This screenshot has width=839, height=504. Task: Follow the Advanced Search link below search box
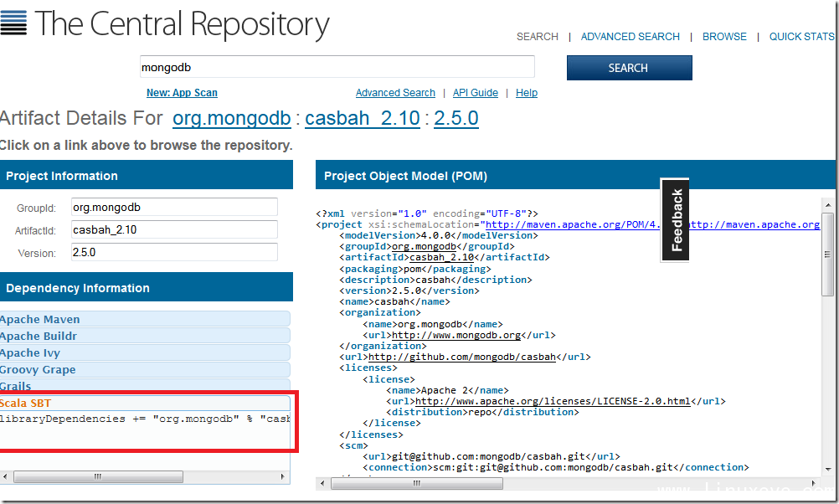(395, 93)
